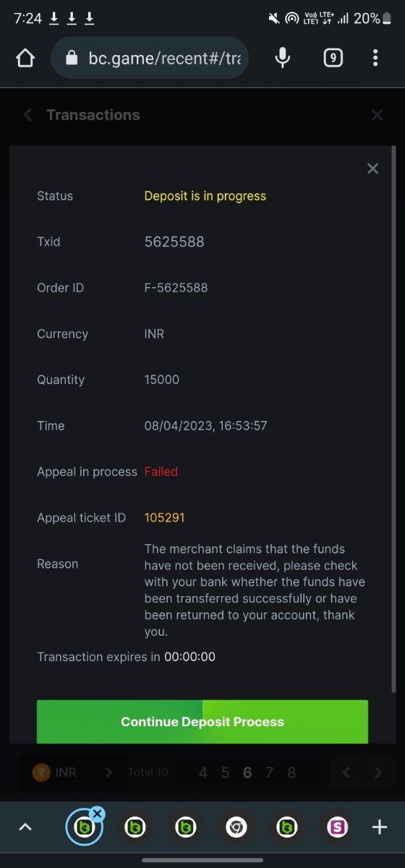
Task: Go to the previous transactions page
Action: [346, 773]
